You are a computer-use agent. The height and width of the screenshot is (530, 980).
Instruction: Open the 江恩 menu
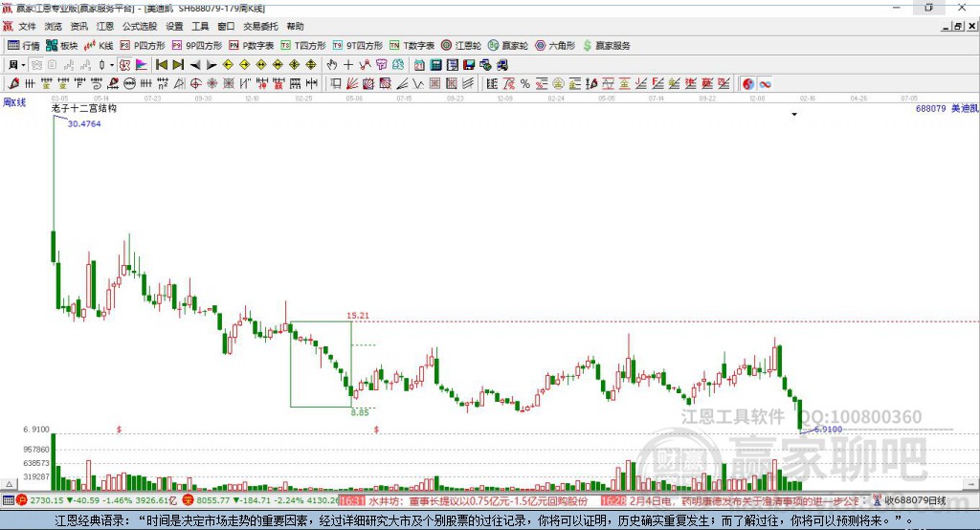coord(105,26)
